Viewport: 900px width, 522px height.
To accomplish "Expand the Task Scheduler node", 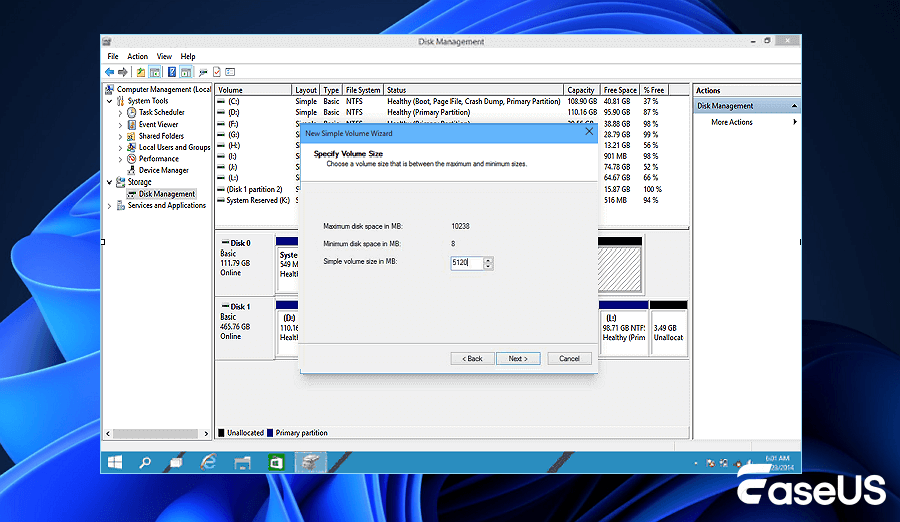I will 120,113.
